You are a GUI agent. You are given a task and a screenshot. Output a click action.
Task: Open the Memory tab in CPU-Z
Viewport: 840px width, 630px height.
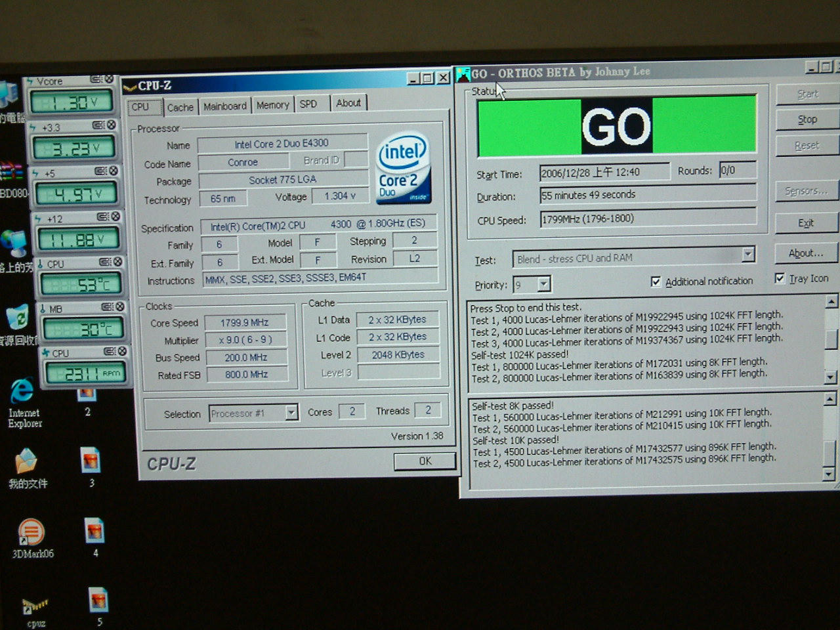[x=272, y=105]
